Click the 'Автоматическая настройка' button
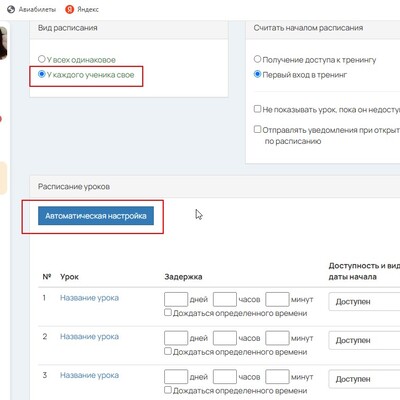This screenshot has width=400, height=400. 96,216
